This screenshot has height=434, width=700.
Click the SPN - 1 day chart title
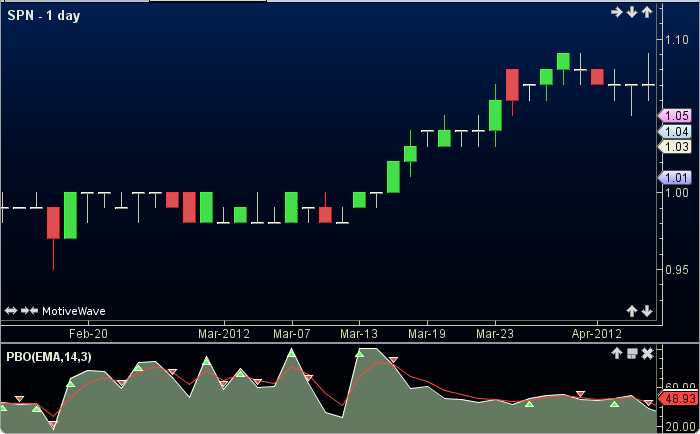[44, 16]
